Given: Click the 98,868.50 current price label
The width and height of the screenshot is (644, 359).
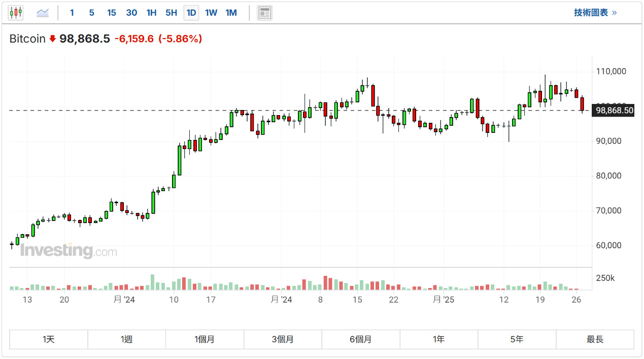Looking at the screenshot, I should [x=614, y=110].
